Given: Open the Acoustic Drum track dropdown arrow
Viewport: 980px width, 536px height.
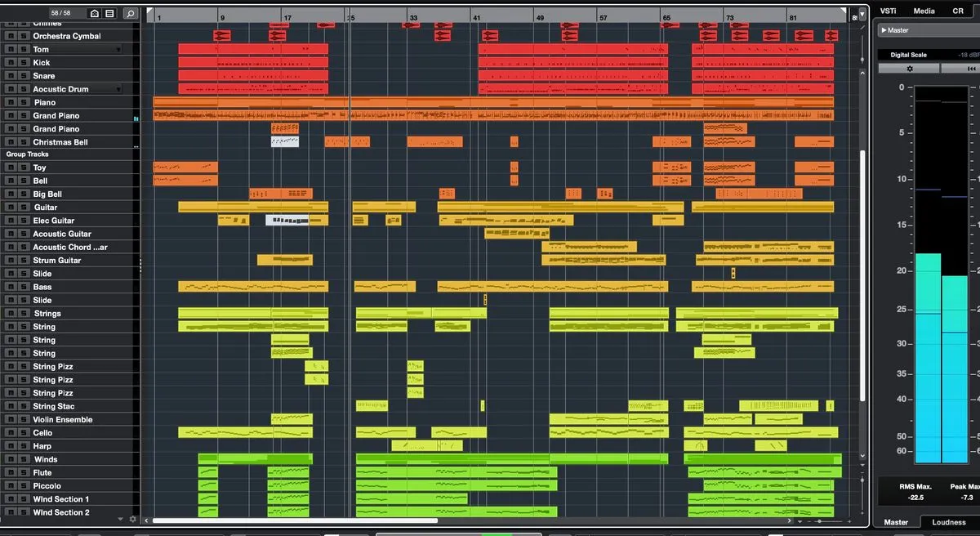Looking at the screenshot, I should pos(118,89).
